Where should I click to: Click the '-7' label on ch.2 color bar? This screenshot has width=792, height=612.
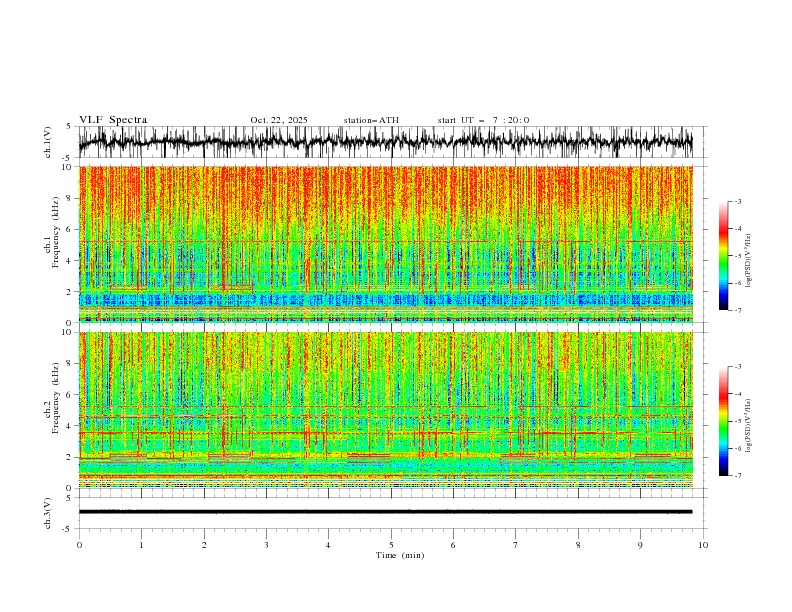pyautogui.click(x=738, y=476)
